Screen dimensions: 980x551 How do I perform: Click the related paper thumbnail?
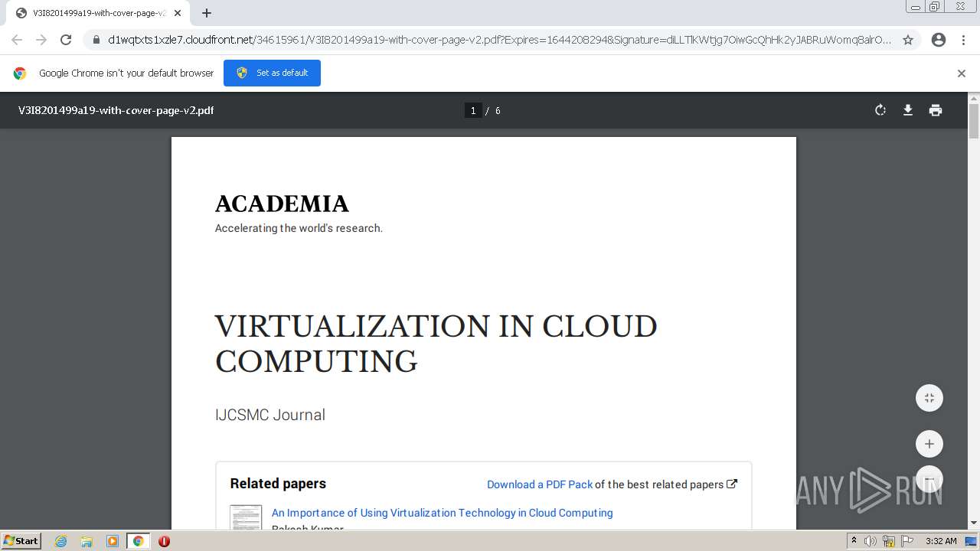[x=246, y=517]
